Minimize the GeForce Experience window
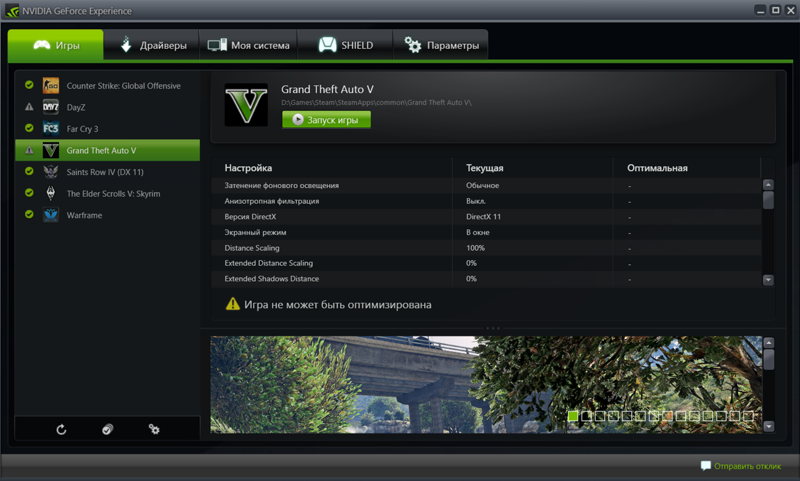 point(760,10)
